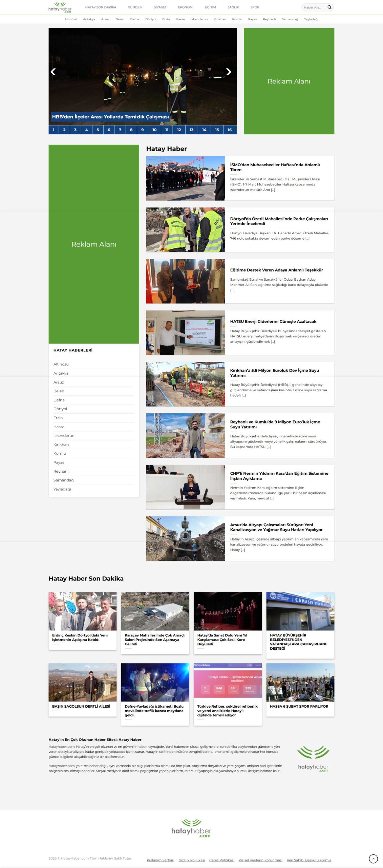
Task: Open the excavator construction article thumbnail
Action: coord(186,384)
